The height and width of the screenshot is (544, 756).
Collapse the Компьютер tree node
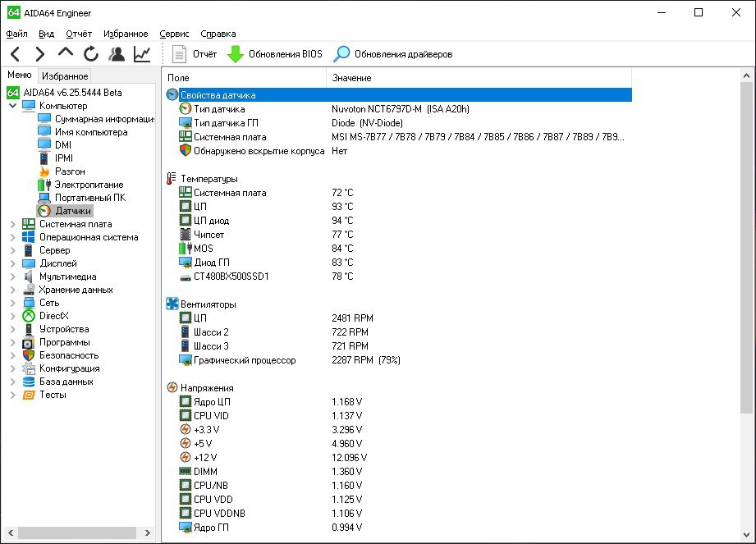point(13,106)
